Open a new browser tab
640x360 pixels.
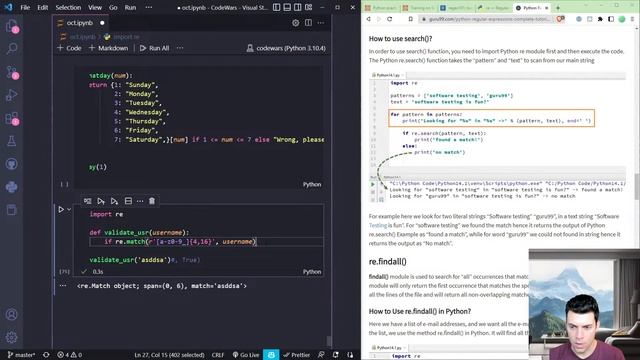tap(558, 8)
